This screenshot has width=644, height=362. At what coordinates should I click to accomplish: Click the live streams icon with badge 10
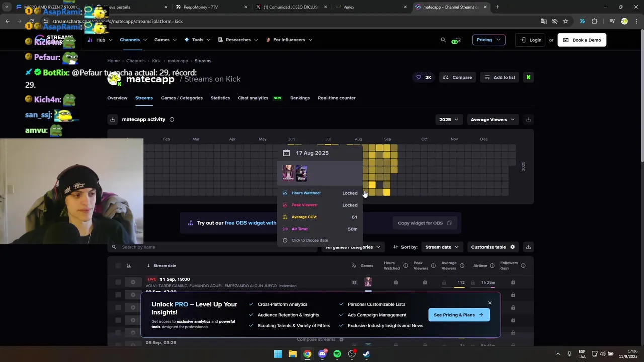tap(456, 40)
